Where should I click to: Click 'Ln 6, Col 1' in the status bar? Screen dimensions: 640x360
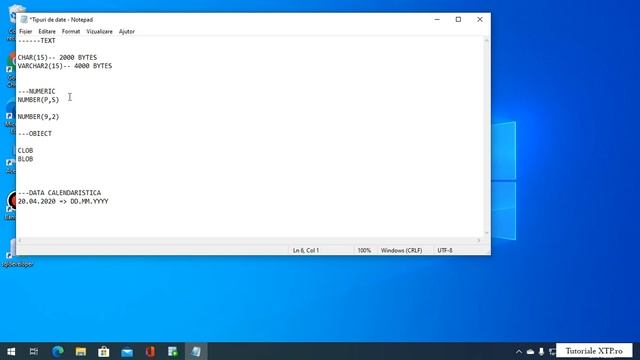pos(306,250)
